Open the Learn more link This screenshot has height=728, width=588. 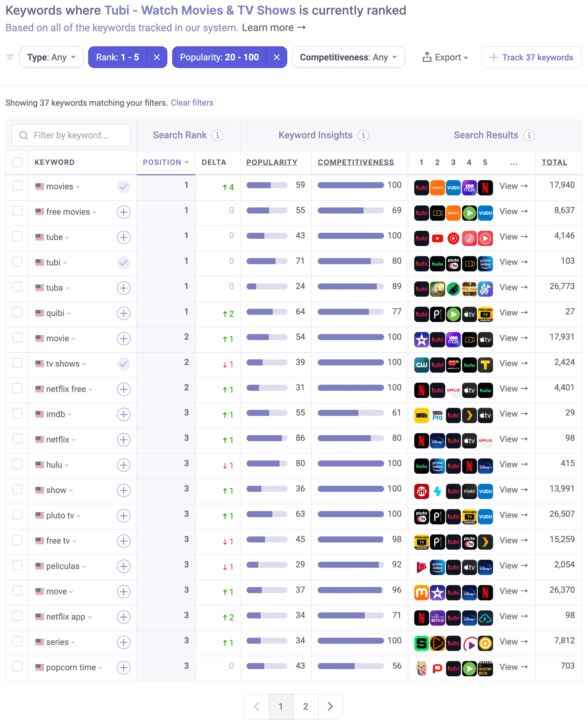[x=274, y=28]
